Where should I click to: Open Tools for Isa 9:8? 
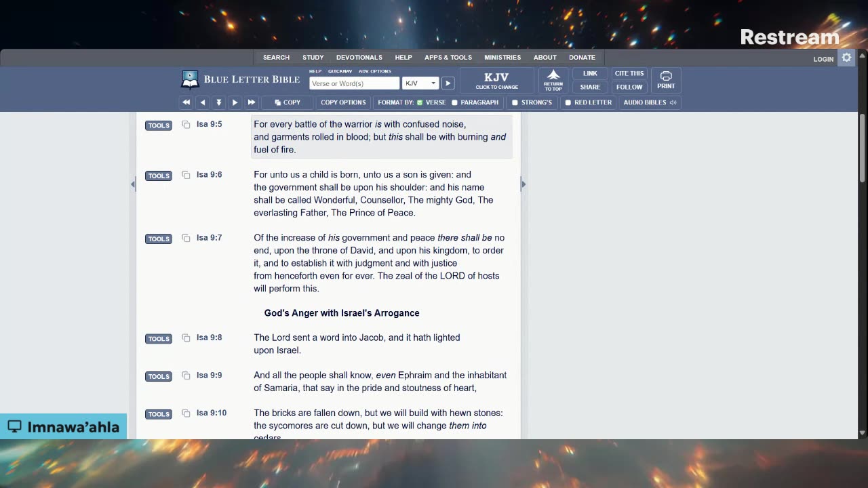[159, 338]
